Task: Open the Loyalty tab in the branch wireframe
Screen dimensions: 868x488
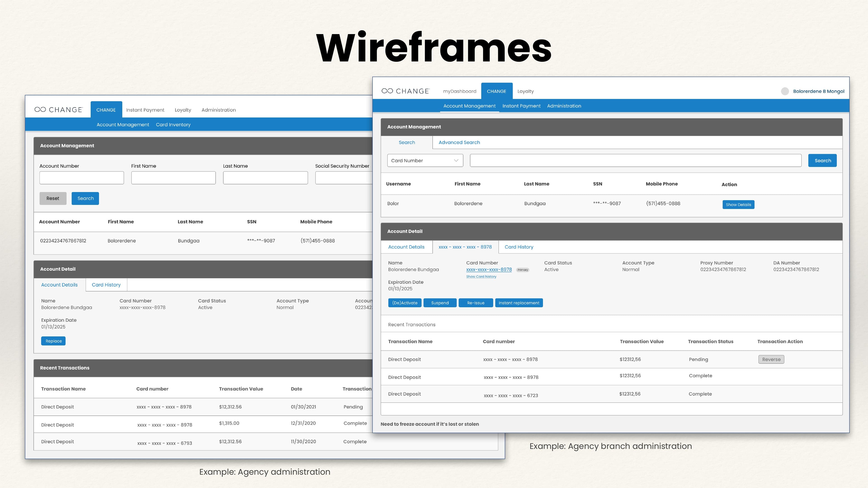Action: pos(525,91)
